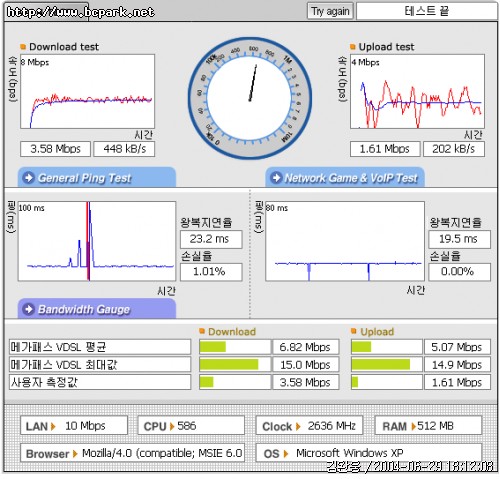Click the speedometer gauge dial
The height and width of the screenshot is (479, 500).
point(250,98)
